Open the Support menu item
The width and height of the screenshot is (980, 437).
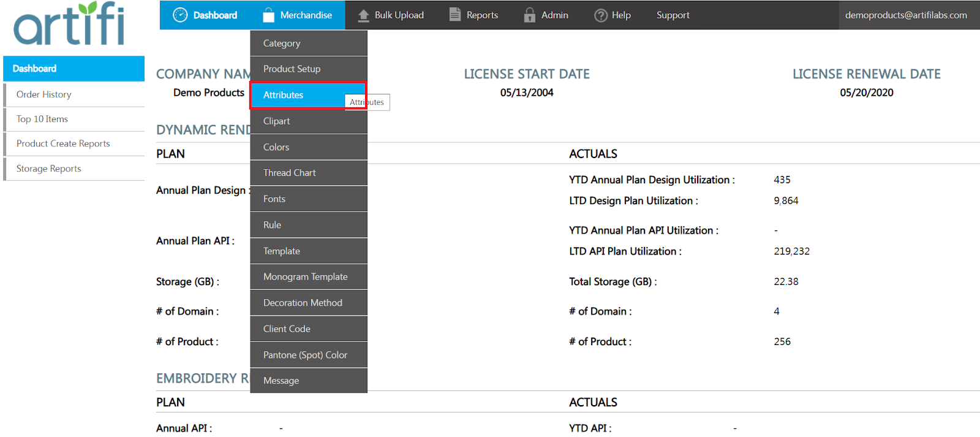pos(673,15)
